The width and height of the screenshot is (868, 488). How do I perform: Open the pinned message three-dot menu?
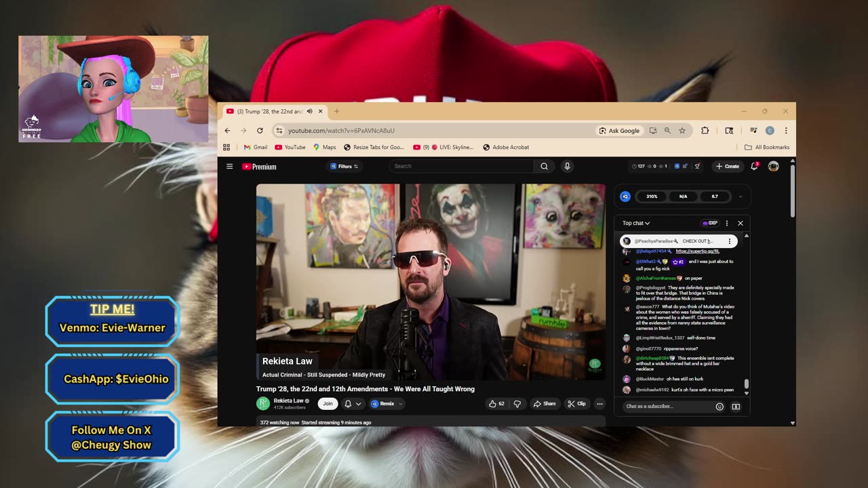pyautogui.click(x=730, y=241)
